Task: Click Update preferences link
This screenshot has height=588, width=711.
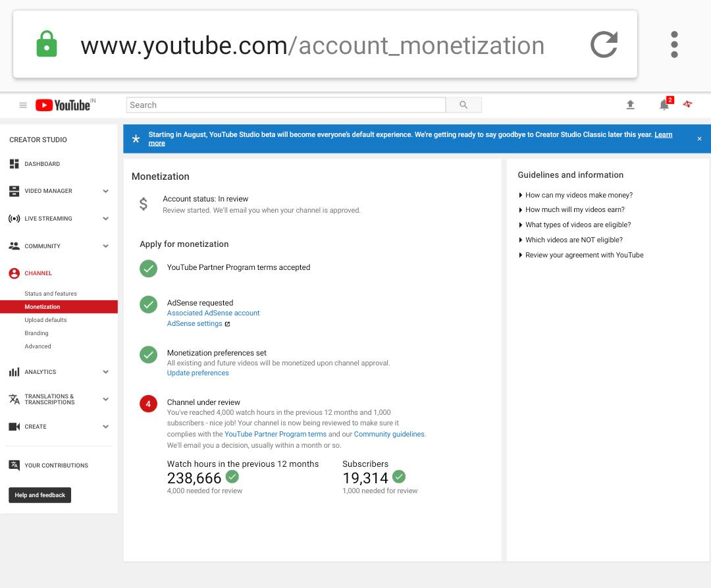Action: [197, 373]
